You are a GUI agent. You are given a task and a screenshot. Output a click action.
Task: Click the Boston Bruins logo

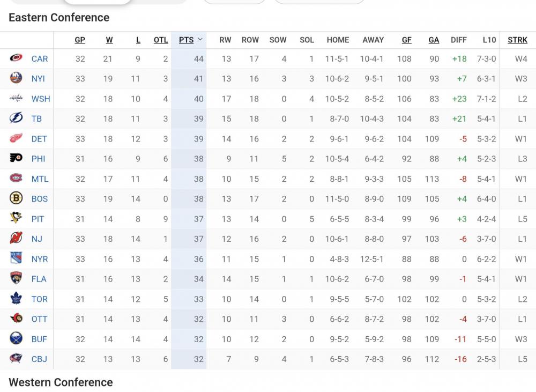tap(16, 198)
